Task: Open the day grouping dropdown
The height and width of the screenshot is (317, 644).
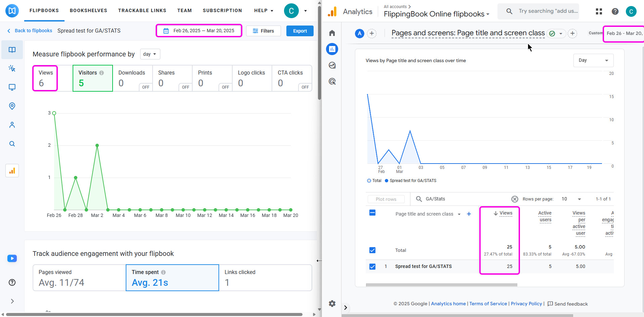Action: (x=150, y=54)
